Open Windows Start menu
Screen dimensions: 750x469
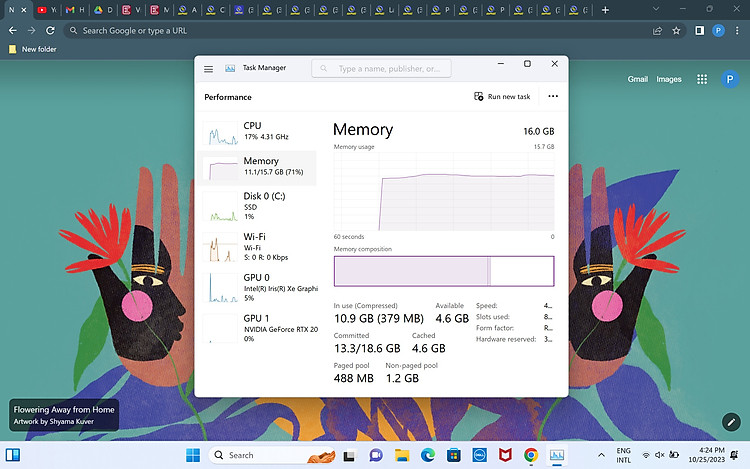193,455
